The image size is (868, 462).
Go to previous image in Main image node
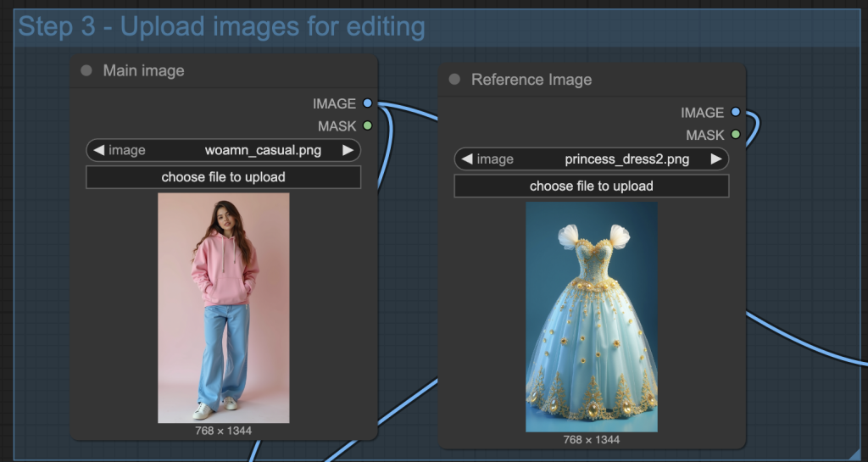point(98,150)
